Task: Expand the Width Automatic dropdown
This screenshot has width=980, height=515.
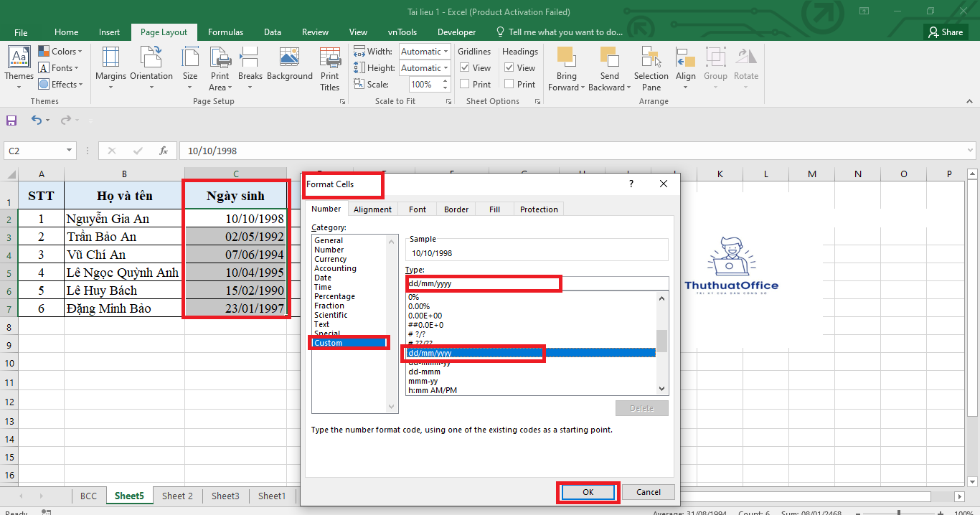Action: 446,52
